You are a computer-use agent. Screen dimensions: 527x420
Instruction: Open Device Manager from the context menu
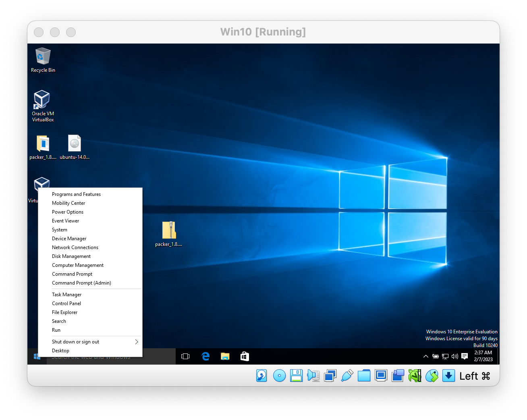click(x=69, y=239)
